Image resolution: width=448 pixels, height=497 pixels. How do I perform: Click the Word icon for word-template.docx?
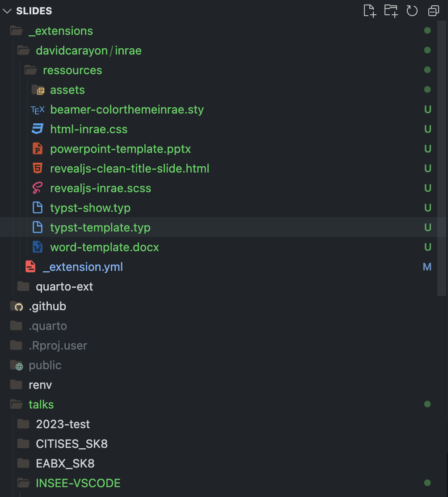pyautogui.click(x=38, y=247)
